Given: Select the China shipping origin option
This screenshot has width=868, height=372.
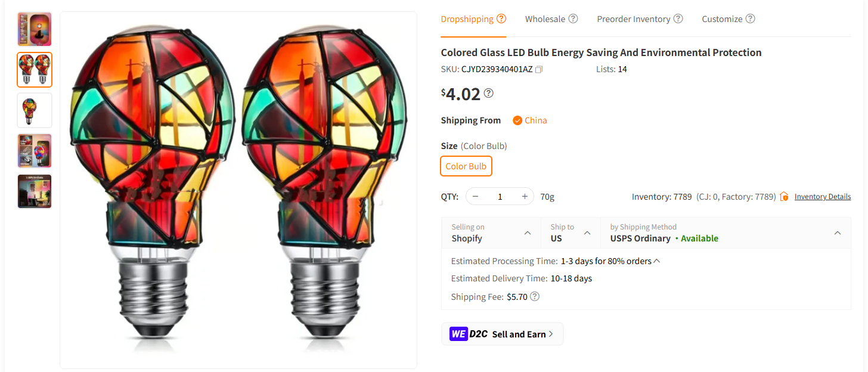Looking at the screenshot, I should (x=529, y=120).
